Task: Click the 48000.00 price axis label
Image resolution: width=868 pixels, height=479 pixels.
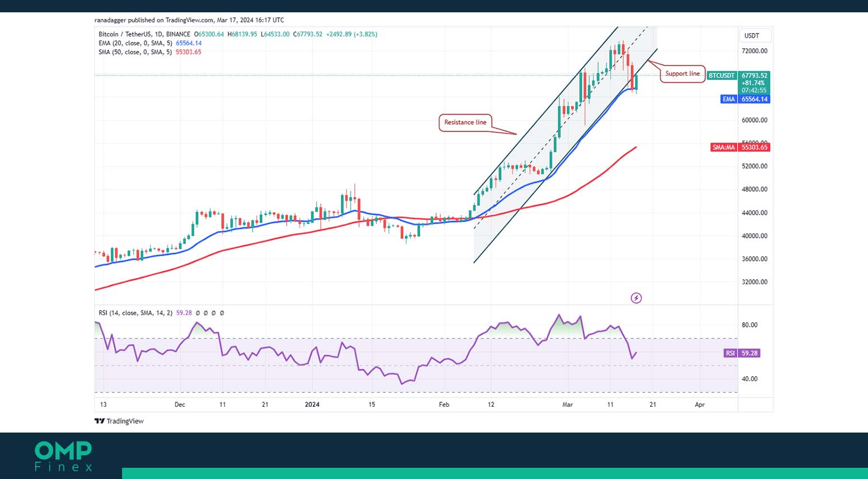Action: (x=754, y=189)
